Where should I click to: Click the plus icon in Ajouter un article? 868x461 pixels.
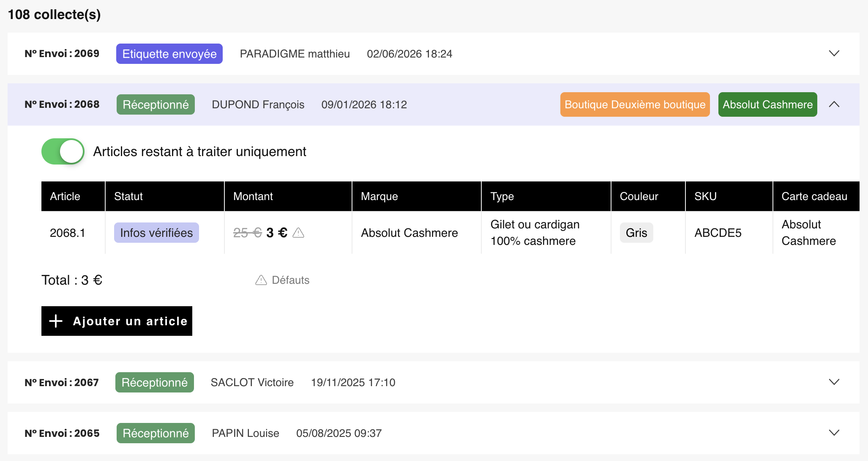pyautogui.click(x=56, y=321)
